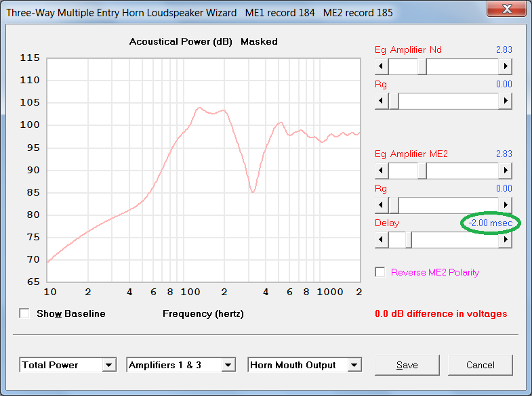Enable the Show Baseline checkbox
This screenshot has height=396, width=532.
tap(24, 313)
